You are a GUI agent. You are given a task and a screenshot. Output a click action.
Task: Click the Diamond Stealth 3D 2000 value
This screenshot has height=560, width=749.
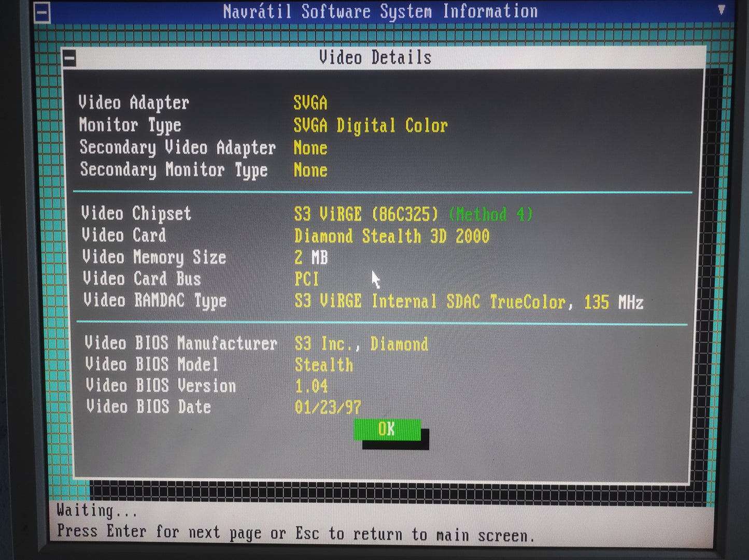click(x=391, y=236)
